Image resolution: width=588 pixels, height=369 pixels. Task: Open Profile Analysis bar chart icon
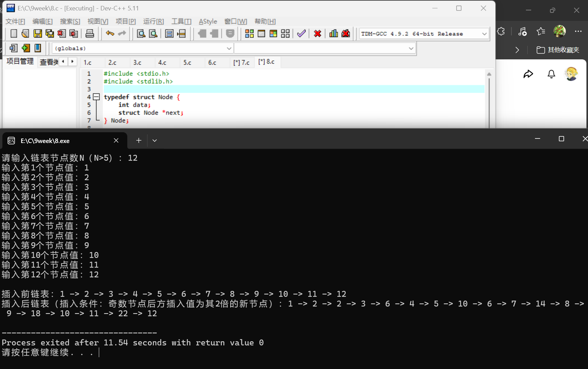coord(334,33)
